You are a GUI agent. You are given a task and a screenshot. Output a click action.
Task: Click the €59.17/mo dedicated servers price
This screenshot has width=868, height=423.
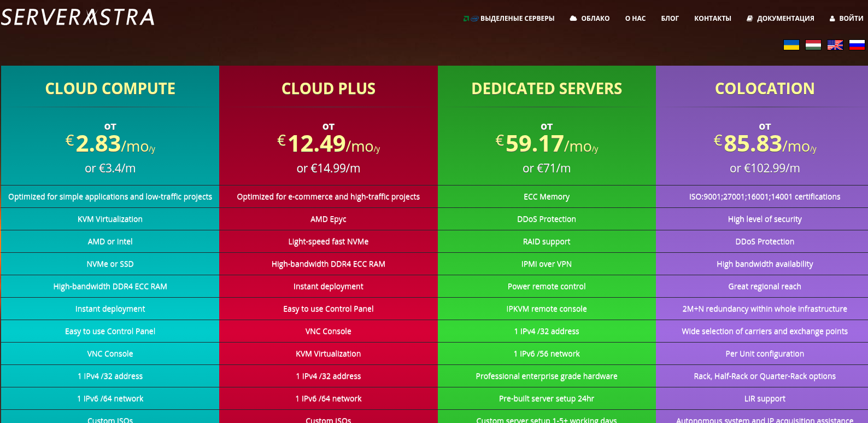(x=547, y=144)
